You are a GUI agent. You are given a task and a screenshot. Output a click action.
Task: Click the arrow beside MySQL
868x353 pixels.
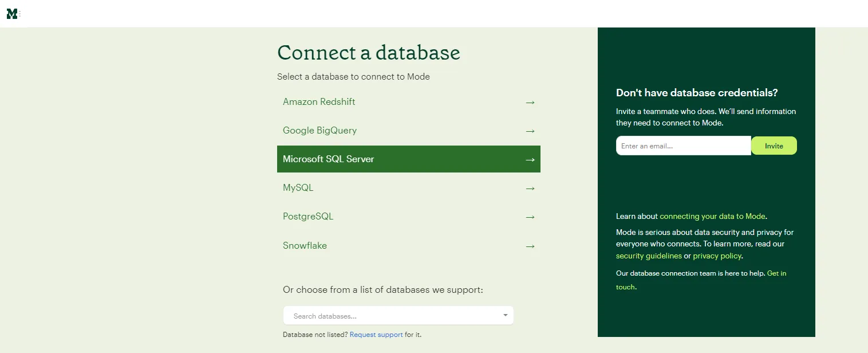click(x=530, y=188)
